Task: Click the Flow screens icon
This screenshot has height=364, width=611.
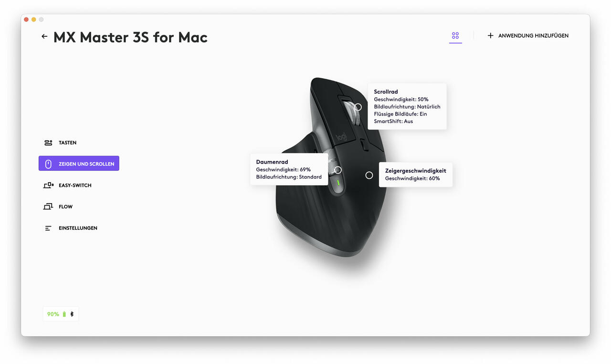Action: (48, 207)
